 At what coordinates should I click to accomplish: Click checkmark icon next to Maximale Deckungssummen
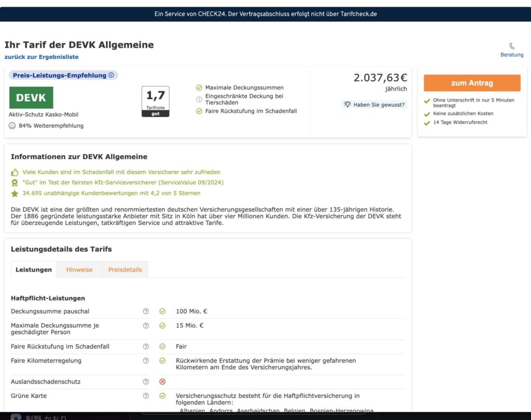point(199,88)
